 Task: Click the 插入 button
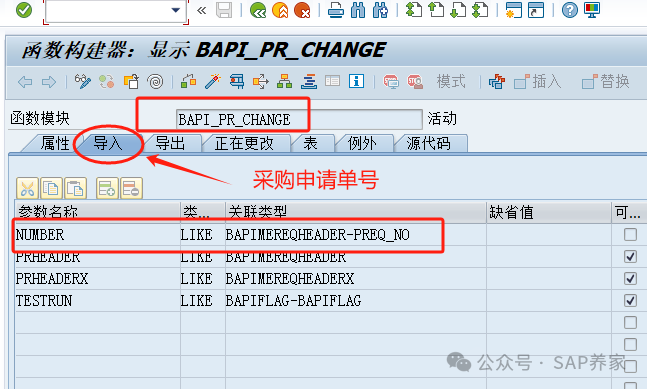[538, 81]
